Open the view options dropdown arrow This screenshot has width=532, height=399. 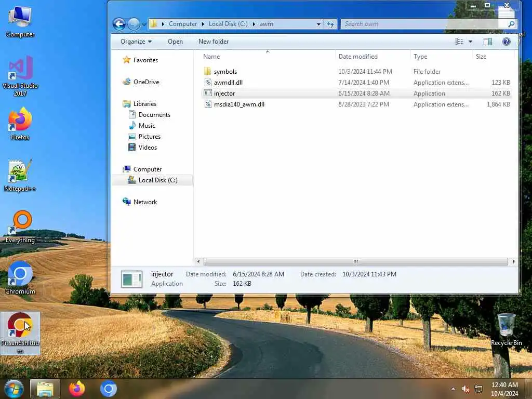click(470, 42)
